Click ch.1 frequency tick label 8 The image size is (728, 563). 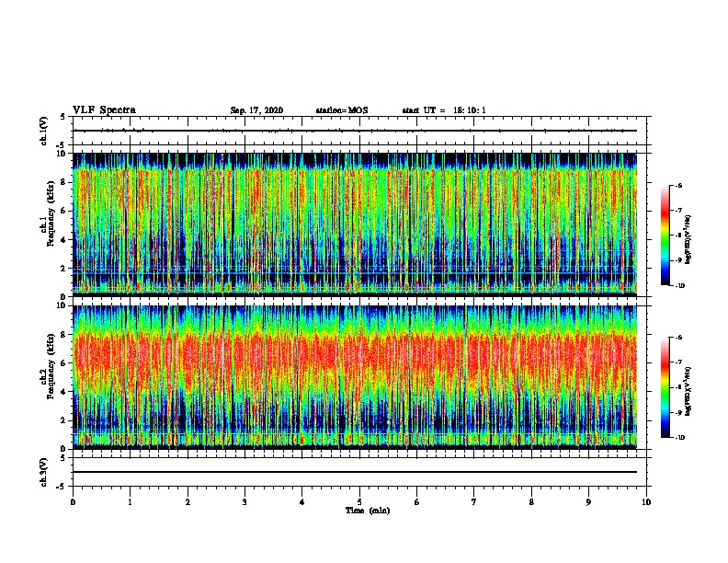[x=64, y=182]
